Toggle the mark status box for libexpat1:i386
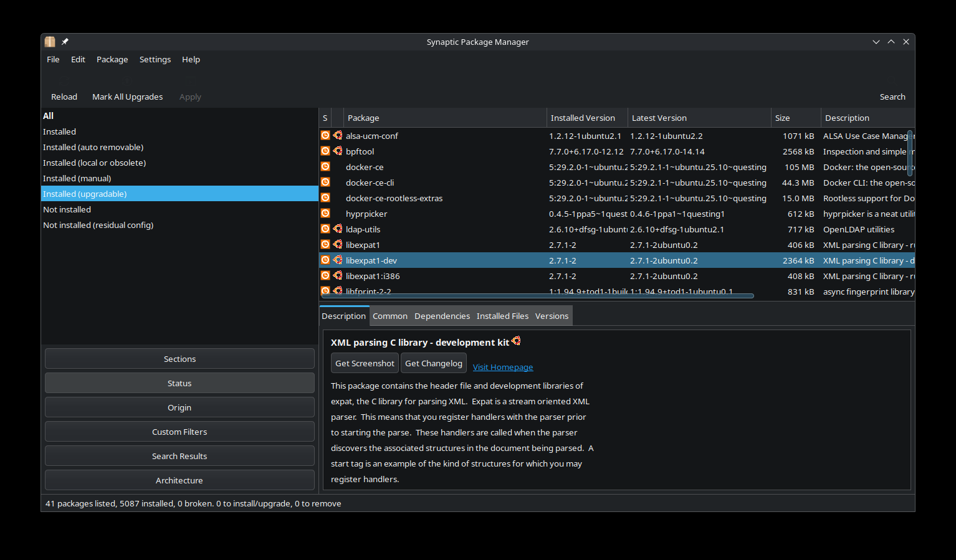 325,276
